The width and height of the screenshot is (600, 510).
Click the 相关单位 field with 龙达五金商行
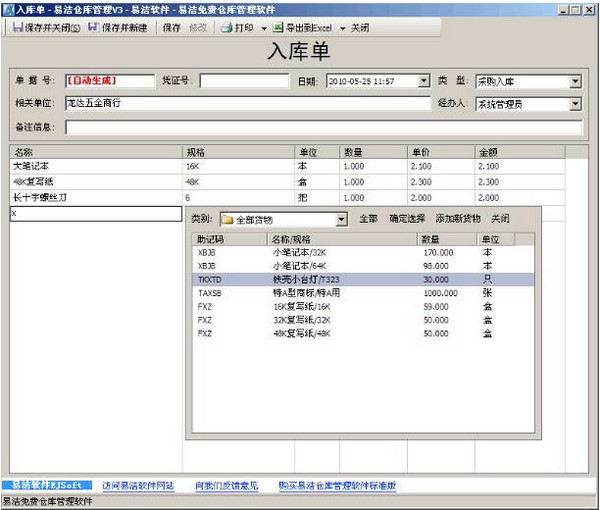pyautogui.click(x=248, y=103)
